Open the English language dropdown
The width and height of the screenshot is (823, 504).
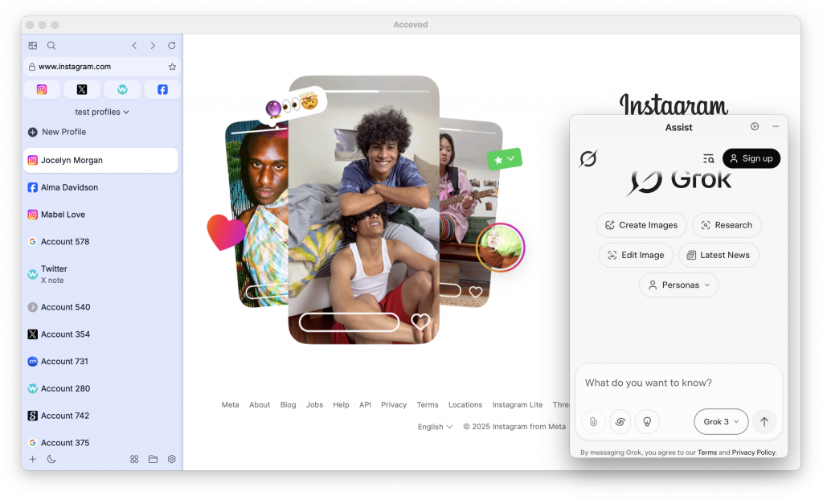click(435, 427)
